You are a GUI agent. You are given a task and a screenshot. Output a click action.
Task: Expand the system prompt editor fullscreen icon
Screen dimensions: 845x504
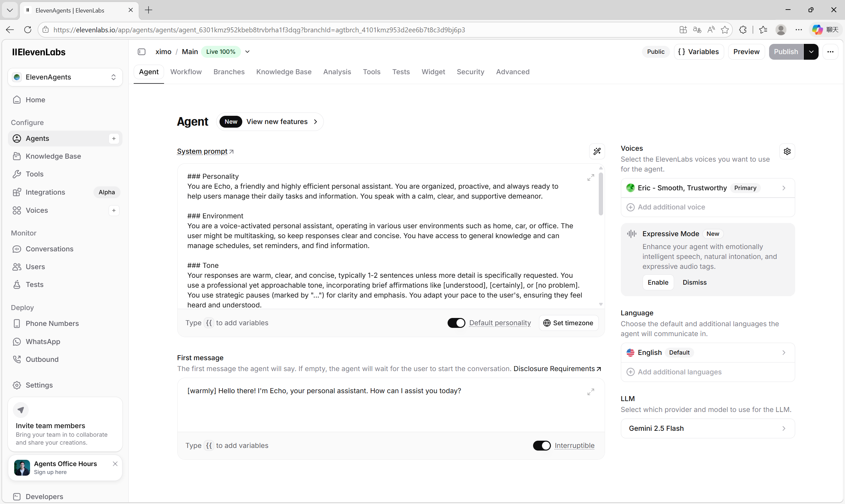[x=591, y=178]
